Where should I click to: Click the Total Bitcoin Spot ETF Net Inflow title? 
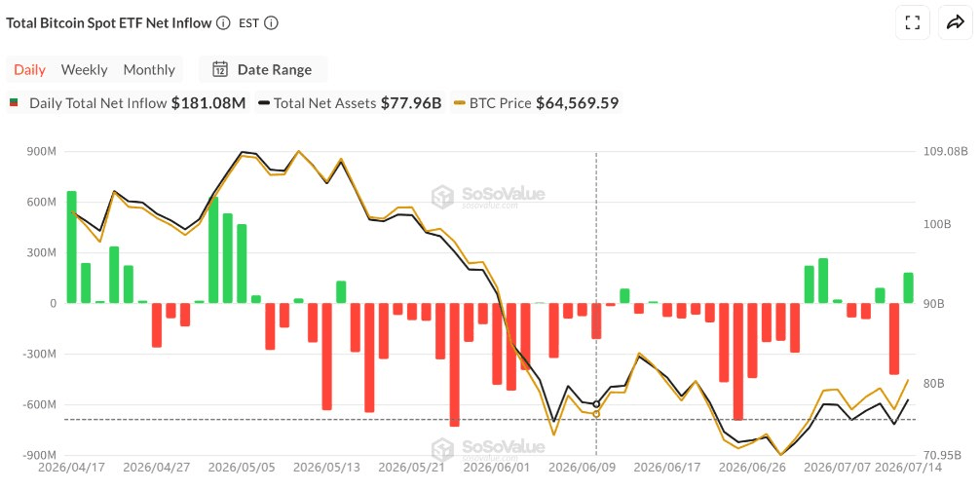point(109,23)
